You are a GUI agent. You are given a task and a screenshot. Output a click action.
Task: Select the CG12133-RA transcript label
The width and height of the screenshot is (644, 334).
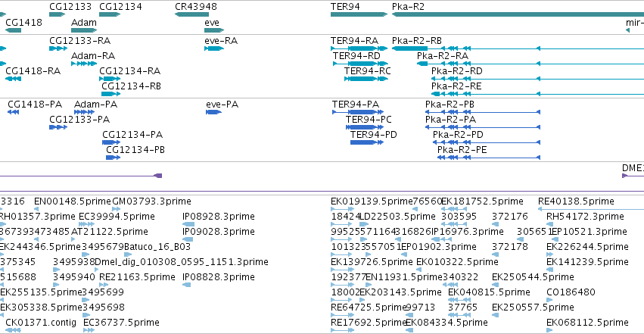click(x=79, y=41)
